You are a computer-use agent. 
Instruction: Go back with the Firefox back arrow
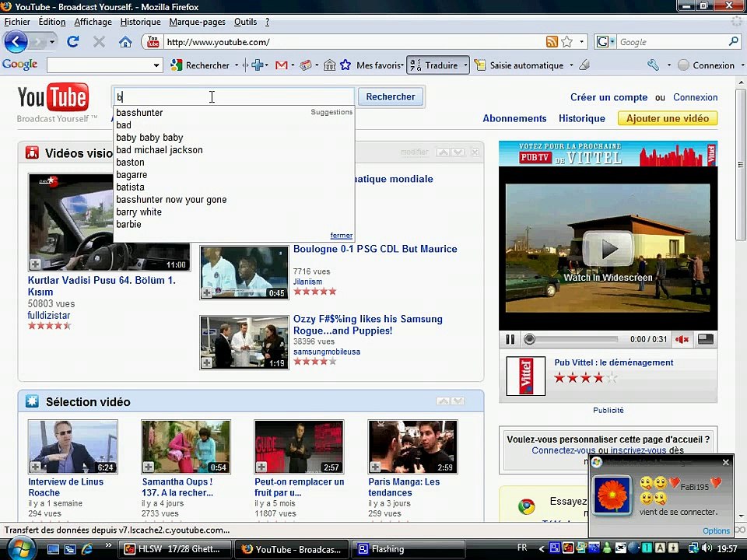16,42
